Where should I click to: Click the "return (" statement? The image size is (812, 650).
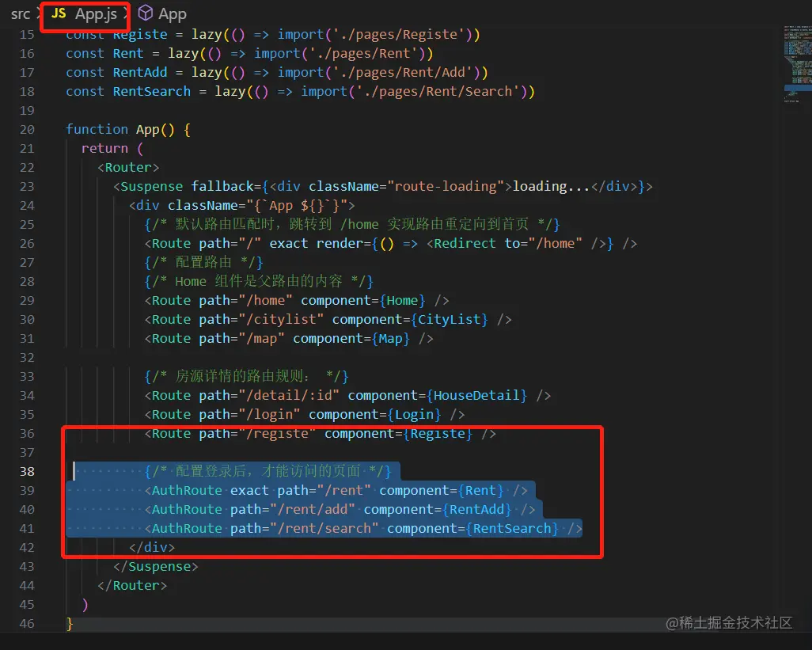(x=112, y=149)
